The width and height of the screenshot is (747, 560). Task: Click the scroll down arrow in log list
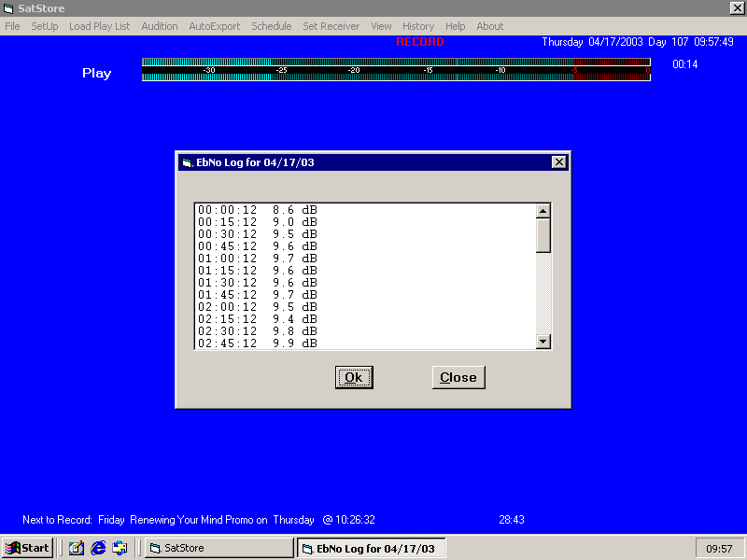[x=543, y=342]
